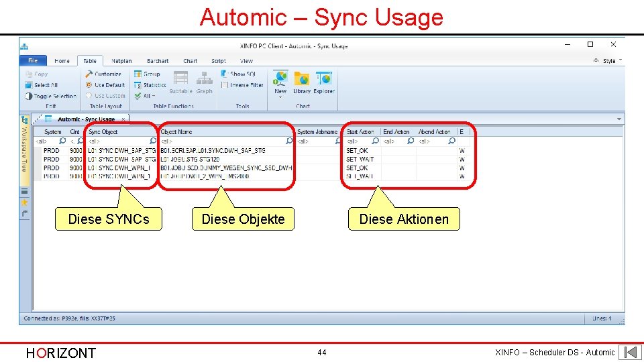644x362 pixels.
Task: Click the star favorites sidebar icon
Action: [25, 202]
